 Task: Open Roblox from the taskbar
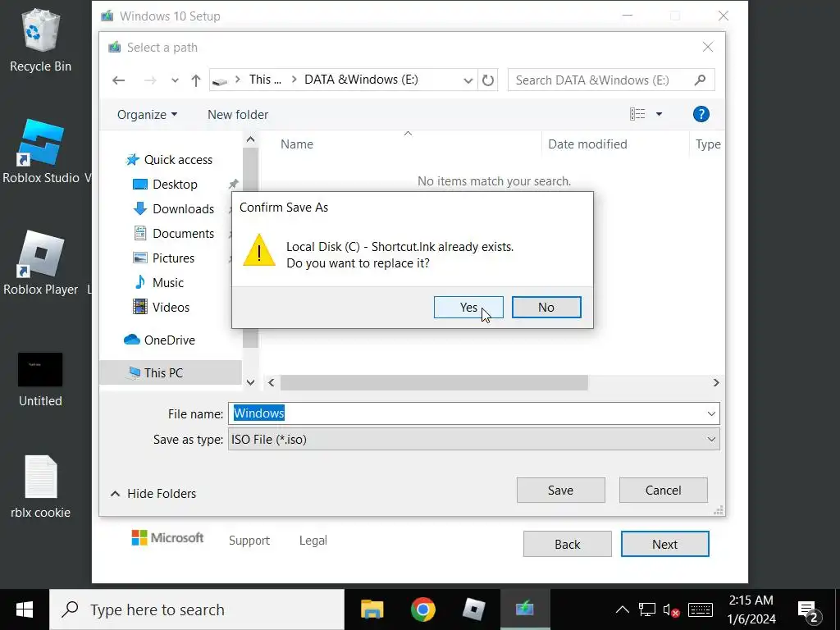(473, 609)
